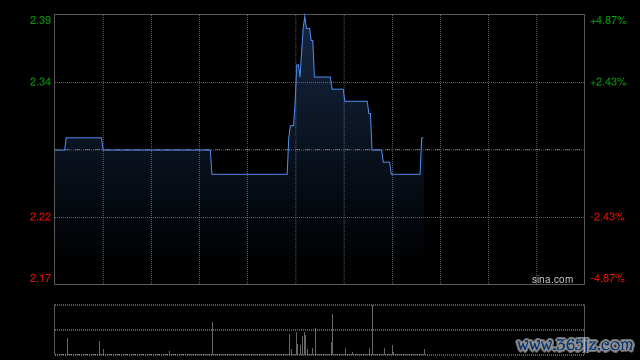
Task: Click the tallest volume bar
Action: click(x=372, y=330)
